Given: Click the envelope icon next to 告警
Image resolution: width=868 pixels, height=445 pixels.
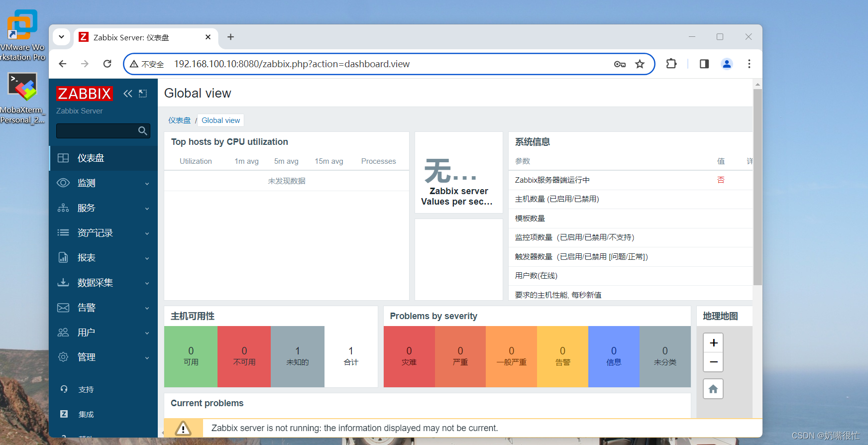Looking at the screenshot, I should pos(63,308).
